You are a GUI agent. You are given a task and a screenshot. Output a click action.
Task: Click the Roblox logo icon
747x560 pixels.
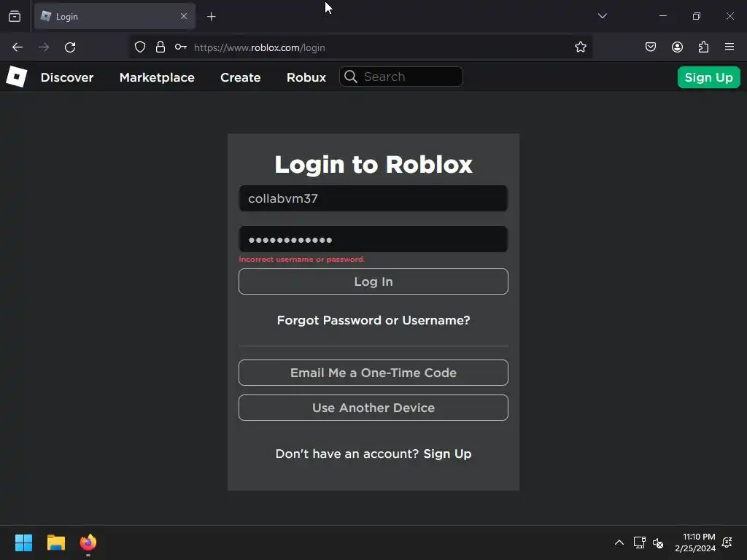click(x=17, y=77)
